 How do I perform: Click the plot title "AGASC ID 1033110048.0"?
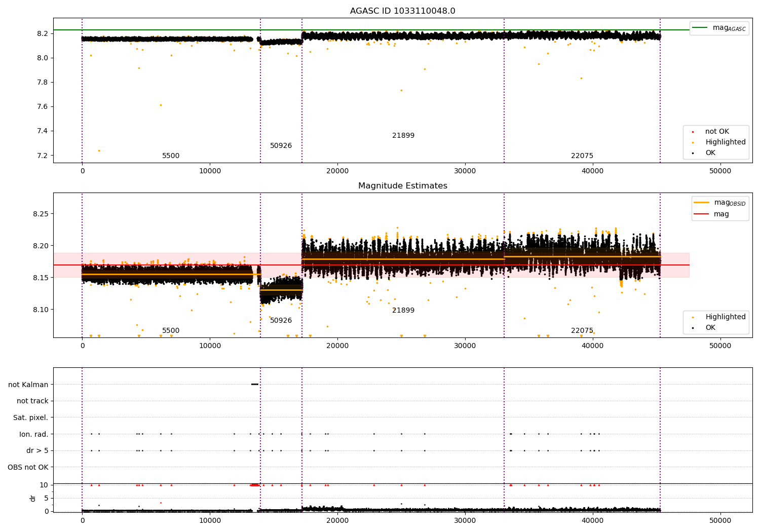pos(402,11)
